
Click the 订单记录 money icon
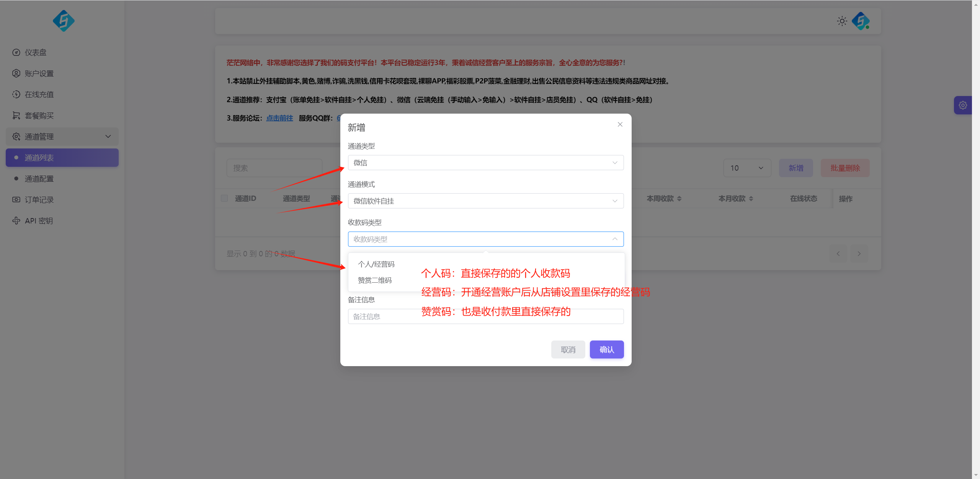click(x=16, y=200)
